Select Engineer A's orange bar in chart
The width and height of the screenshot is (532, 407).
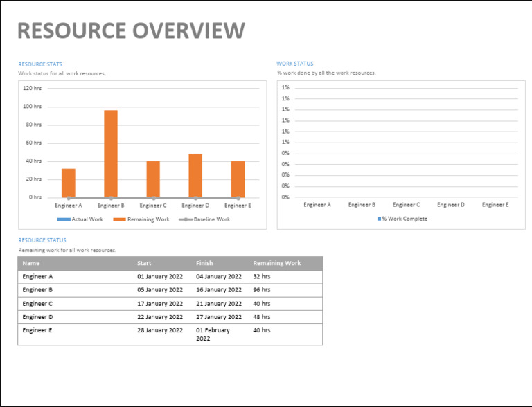pos(69,183)
